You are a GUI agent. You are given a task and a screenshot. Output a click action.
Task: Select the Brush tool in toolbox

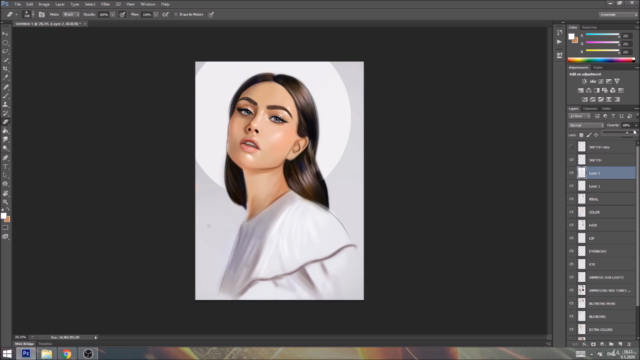tap(5, 96)
